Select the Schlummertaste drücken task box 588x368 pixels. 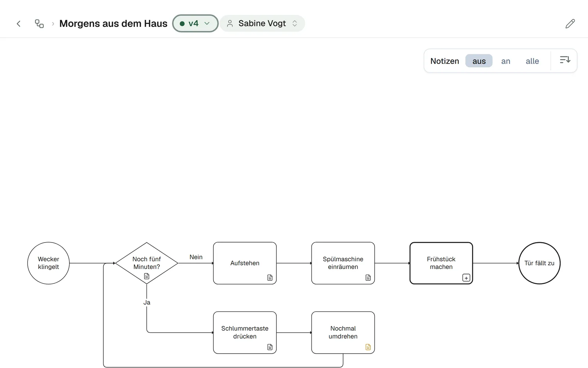click(x=245, y=333)
